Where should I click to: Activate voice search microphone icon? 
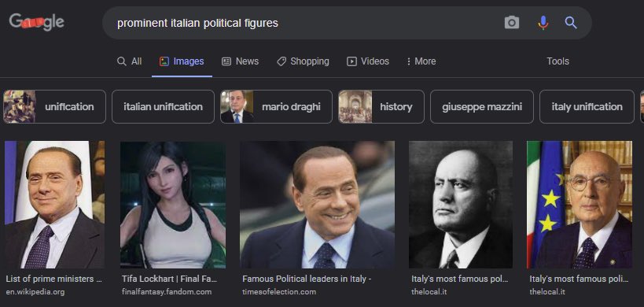pyautogui.click(x=543, y=23)
